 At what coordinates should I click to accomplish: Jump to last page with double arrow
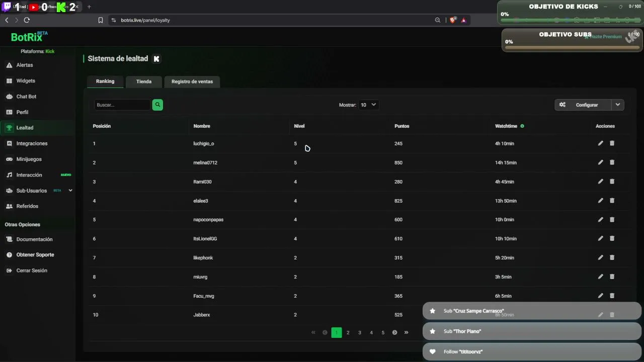click(x=406, y=332)
